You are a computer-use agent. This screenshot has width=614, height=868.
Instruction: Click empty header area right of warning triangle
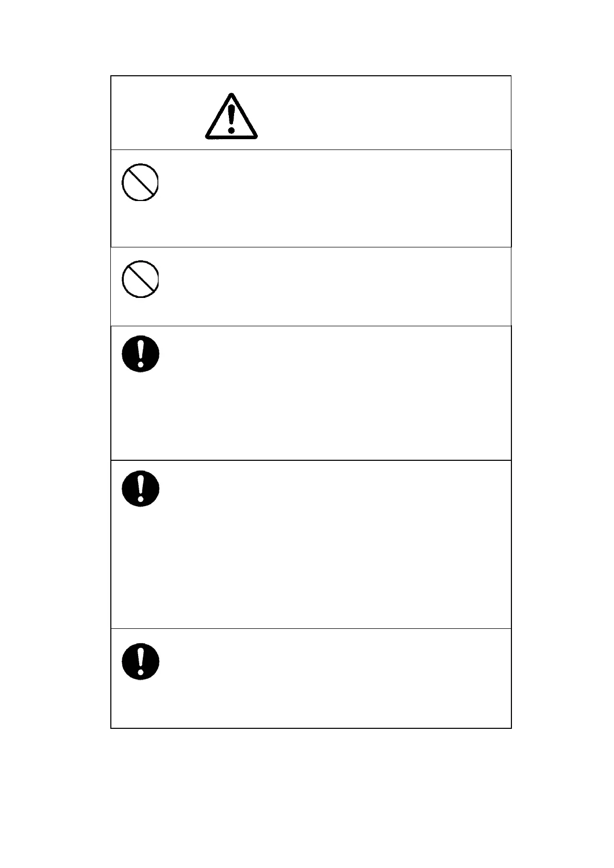(x=384, y=113)
